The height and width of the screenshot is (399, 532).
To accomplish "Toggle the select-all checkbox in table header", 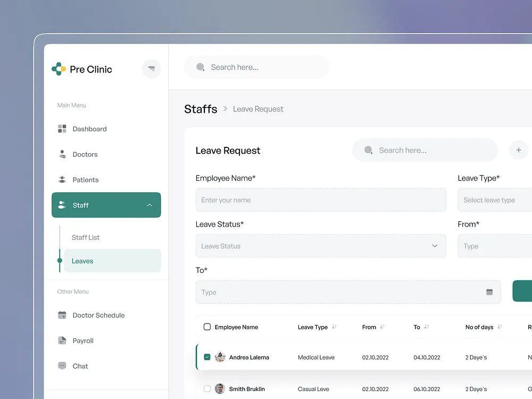I will tap(207, 327).
